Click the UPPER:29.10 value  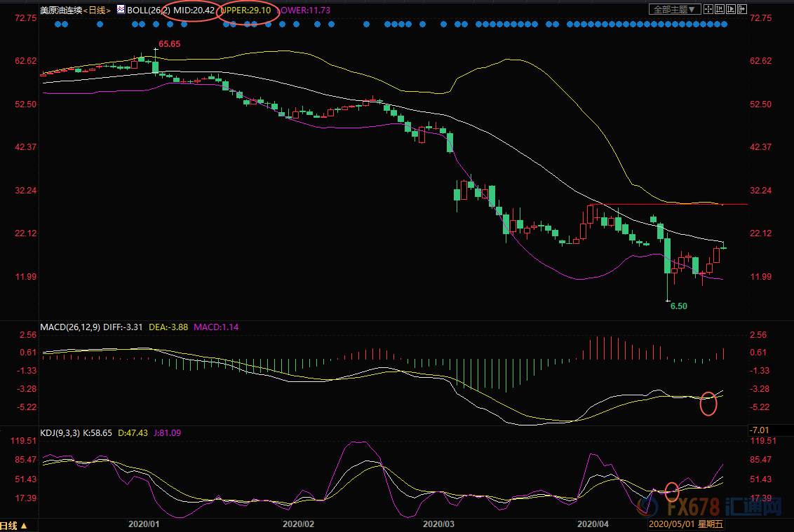pos(246,10)
